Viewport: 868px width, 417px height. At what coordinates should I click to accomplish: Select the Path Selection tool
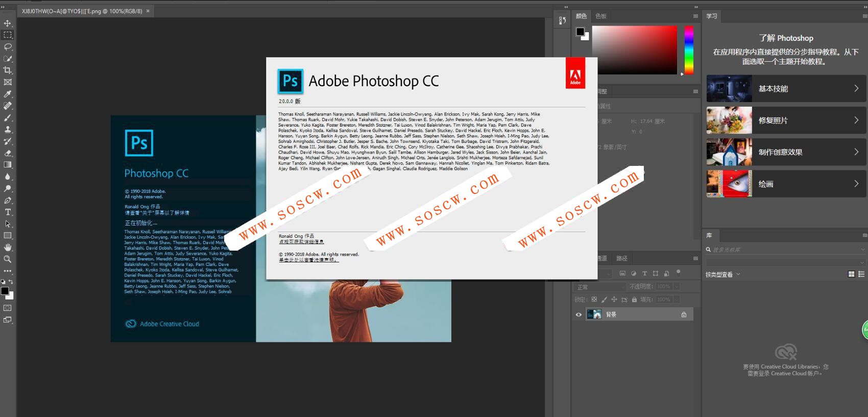(8, 224)
